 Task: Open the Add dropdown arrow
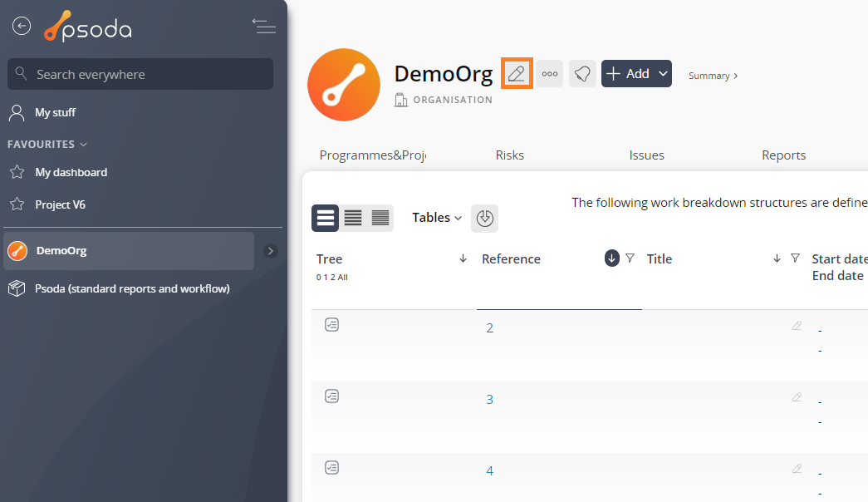(x=663, y=74)
